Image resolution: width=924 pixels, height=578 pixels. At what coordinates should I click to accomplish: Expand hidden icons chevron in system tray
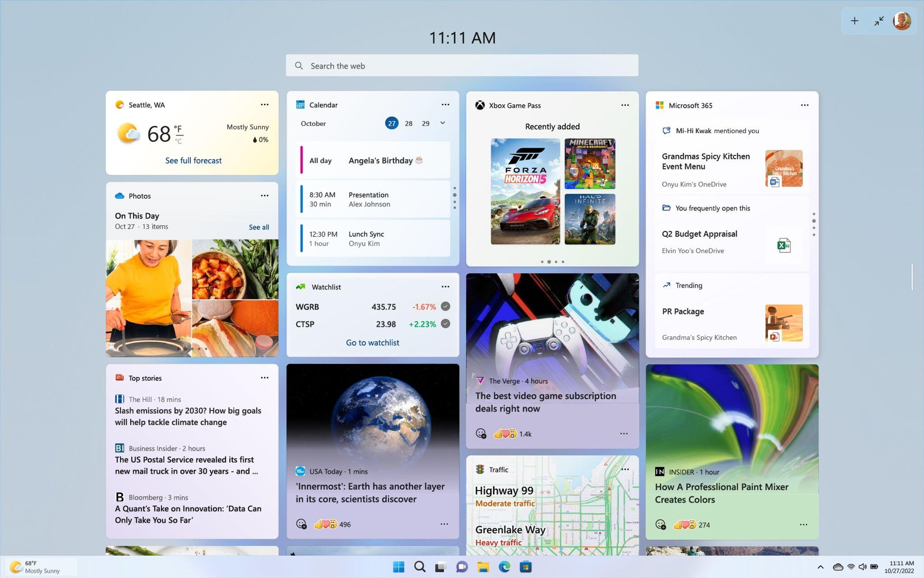821,566
